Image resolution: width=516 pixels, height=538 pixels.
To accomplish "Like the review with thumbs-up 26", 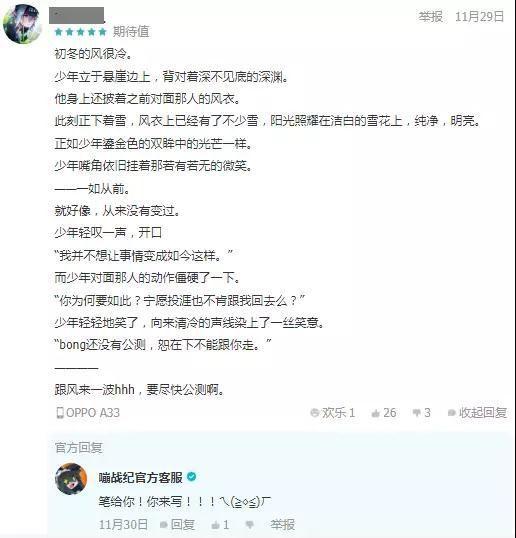I will click(384, 413).
